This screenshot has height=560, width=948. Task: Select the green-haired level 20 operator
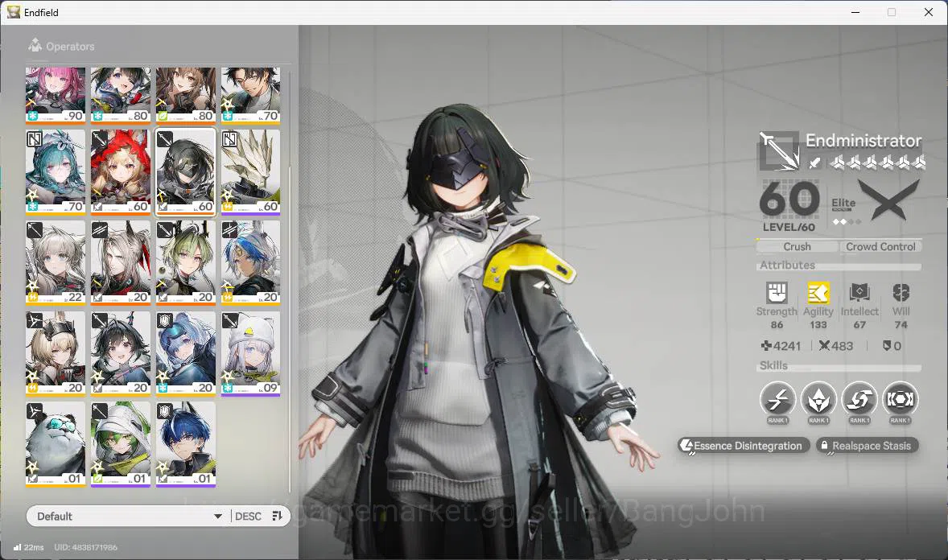click(186, 262)
